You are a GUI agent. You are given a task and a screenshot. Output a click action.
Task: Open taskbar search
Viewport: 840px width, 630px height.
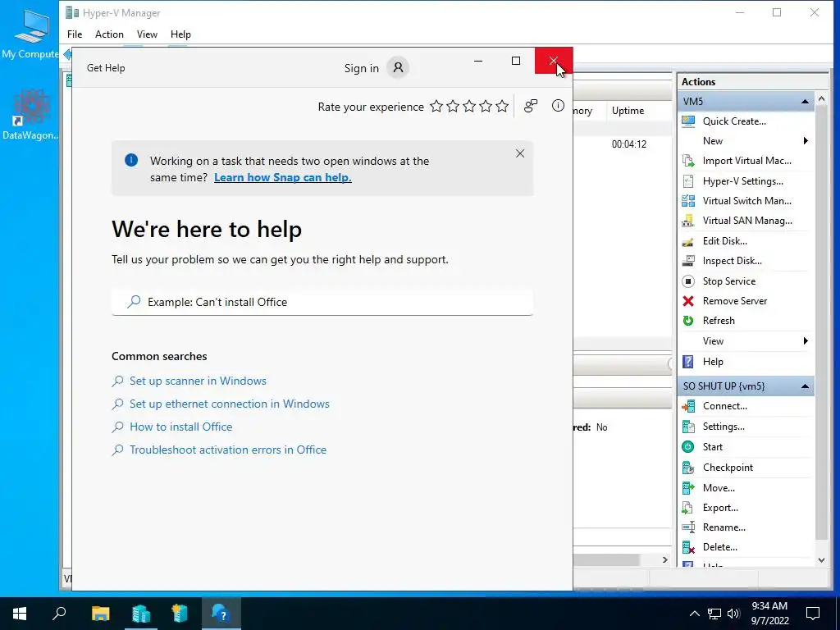coord(59,614)
